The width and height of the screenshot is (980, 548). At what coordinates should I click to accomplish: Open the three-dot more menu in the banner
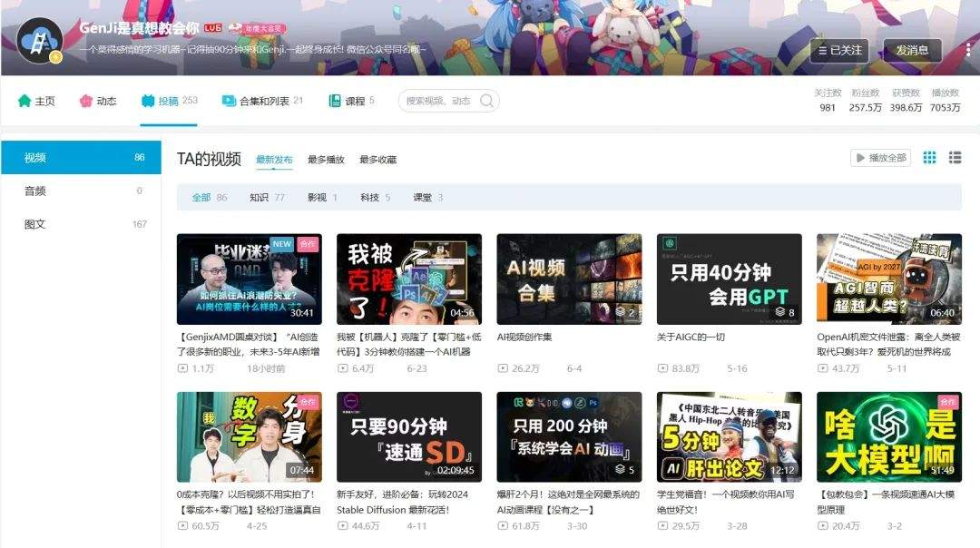click(x=968, y=51)
